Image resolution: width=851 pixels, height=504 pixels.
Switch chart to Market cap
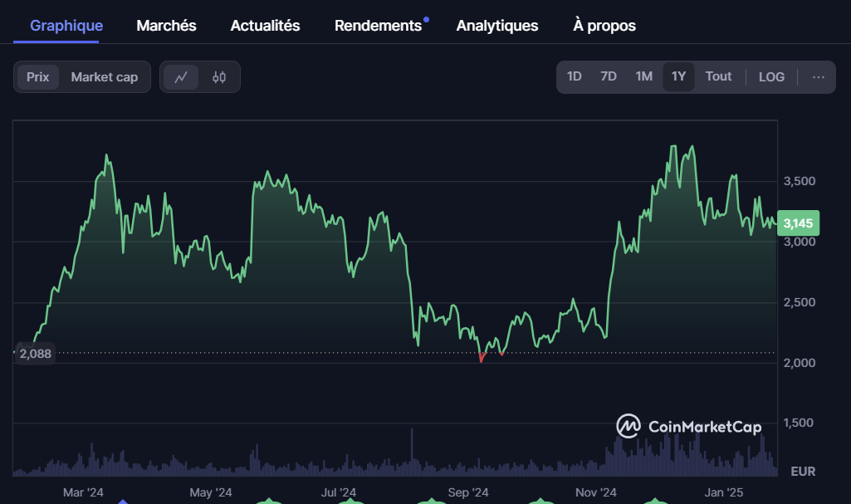pyautogui.click(x=105, y=77)
